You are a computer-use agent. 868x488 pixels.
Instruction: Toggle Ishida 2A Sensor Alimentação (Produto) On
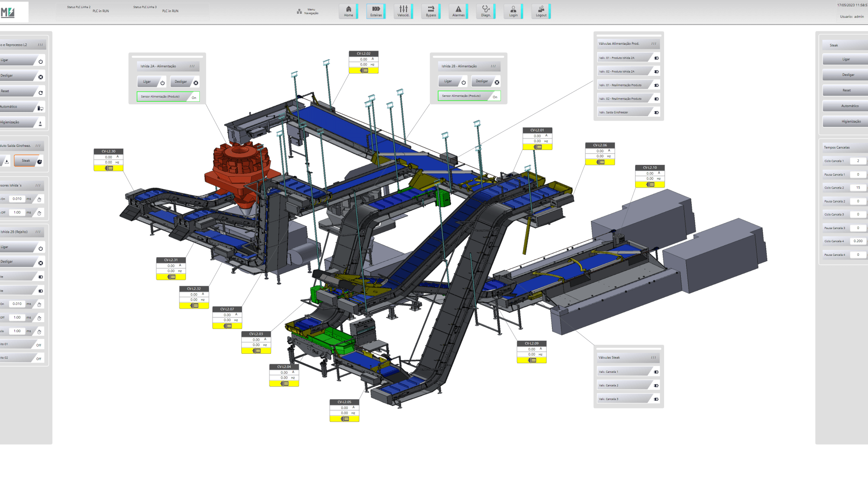tap(168, 97)
